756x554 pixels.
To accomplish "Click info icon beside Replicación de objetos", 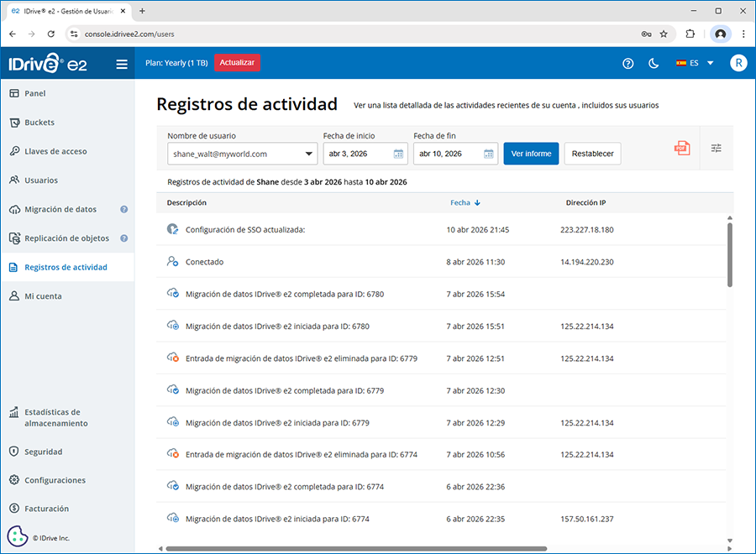I will tap(124, 238).
